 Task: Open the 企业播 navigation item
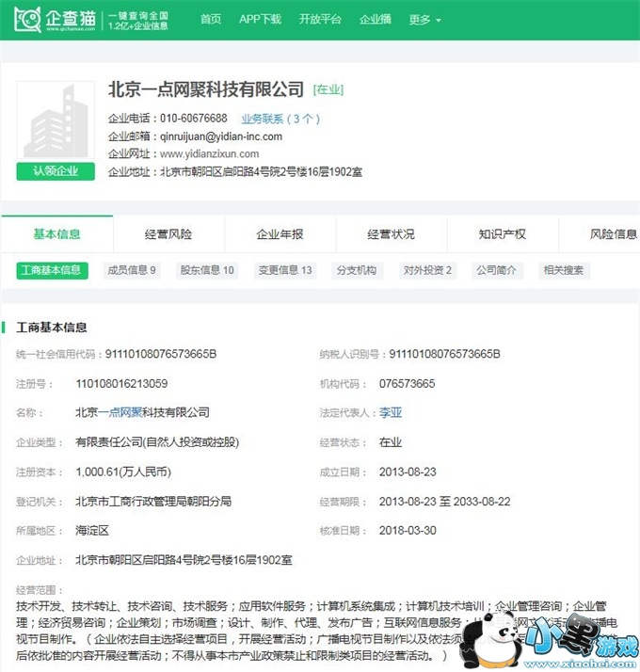(376, 19)
